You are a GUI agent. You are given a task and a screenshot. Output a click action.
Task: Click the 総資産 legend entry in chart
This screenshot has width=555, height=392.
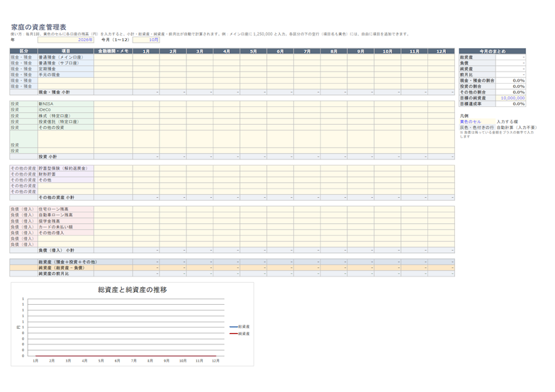point(240,327)
